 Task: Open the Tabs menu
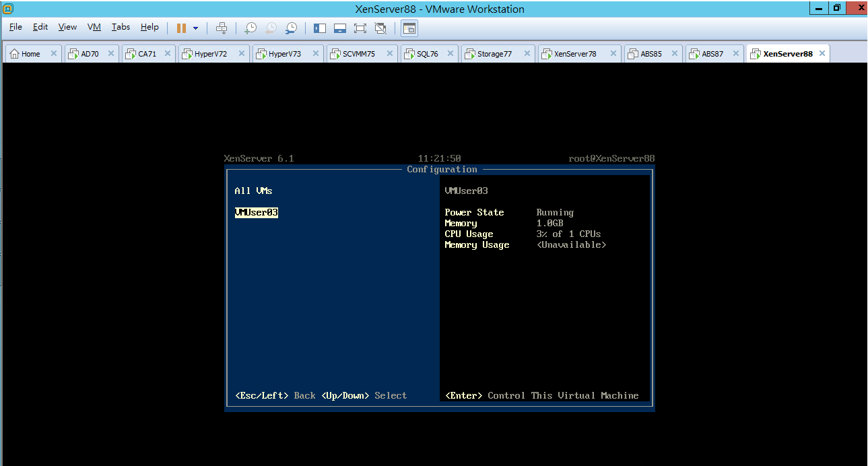(x=121, y=27)
